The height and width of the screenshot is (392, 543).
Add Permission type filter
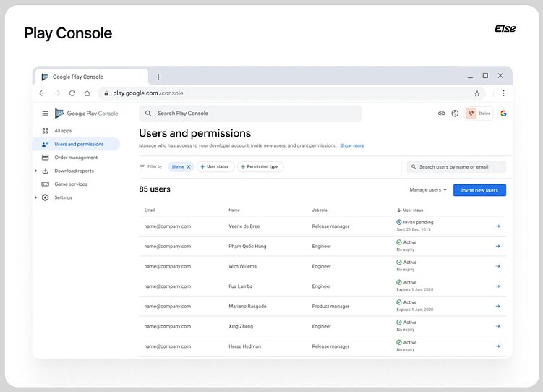pos(260,167)
